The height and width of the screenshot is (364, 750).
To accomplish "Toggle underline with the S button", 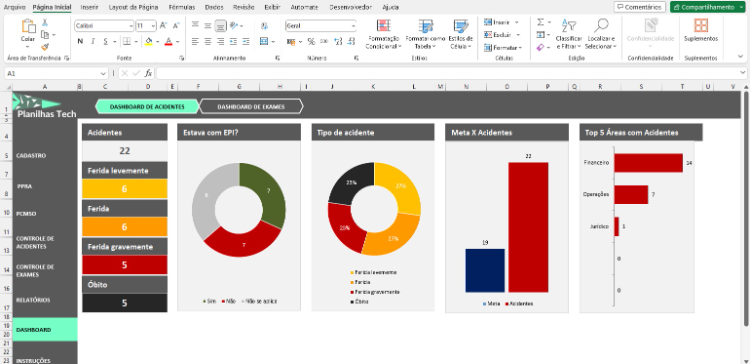I will click(x=105, y=42).
